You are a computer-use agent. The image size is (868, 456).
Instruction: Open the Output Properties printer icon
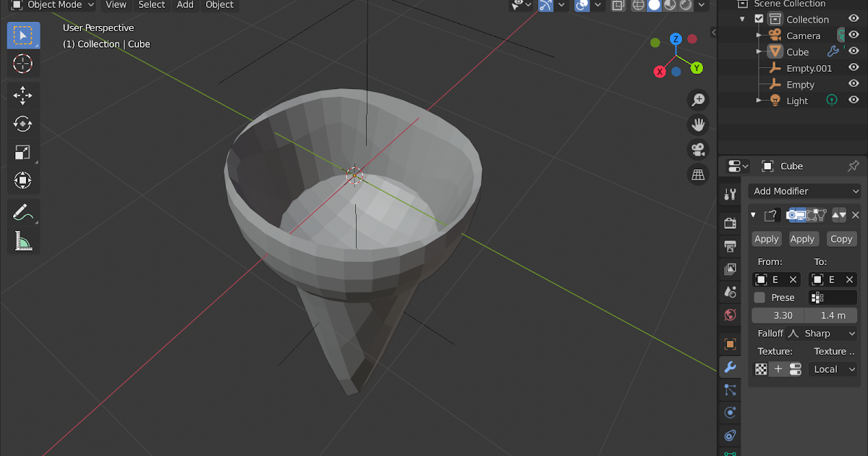tap(730, 246)
